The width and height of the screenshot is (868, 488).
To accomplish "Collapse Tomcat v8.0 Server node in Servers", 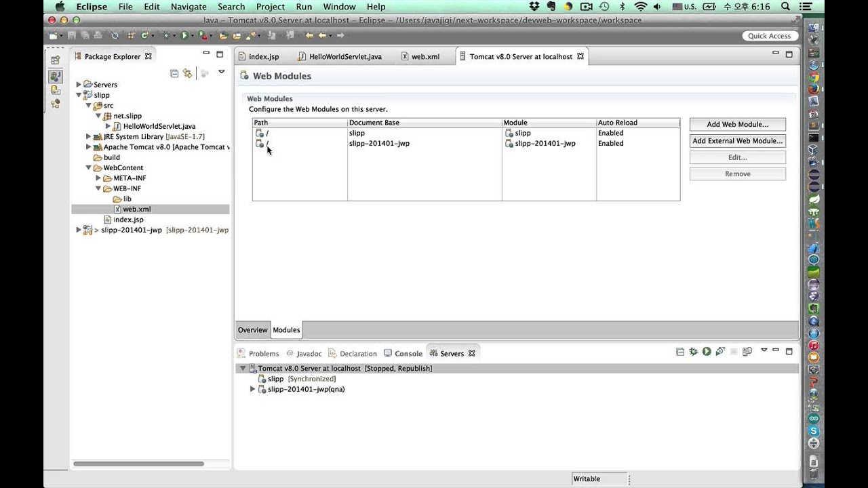I will click(x=243, y=369).
